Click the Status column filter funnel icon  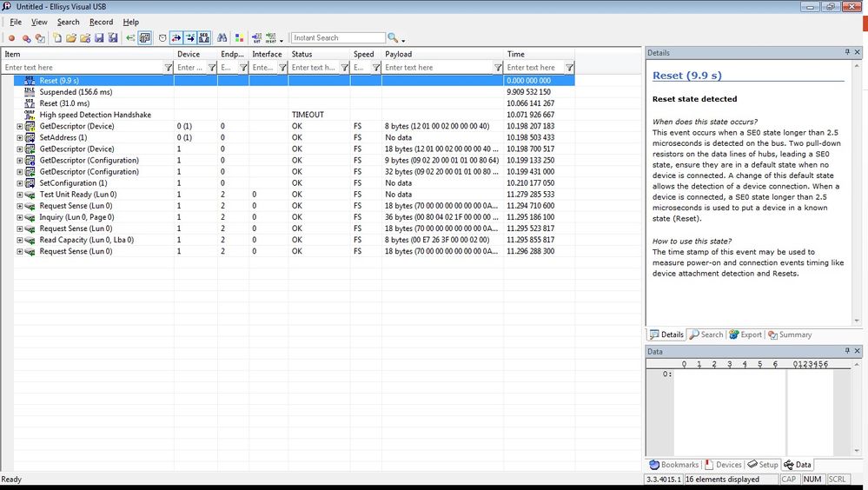click(344, 68)
